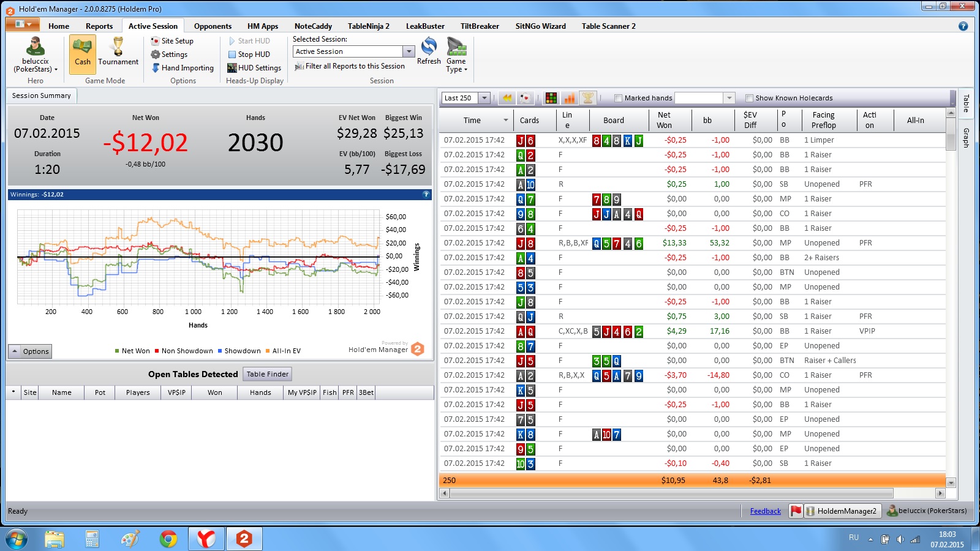Open the Last 250 hands dropdown
The width and height of the screenshot is (980, 551).
(x=484, y=98)
